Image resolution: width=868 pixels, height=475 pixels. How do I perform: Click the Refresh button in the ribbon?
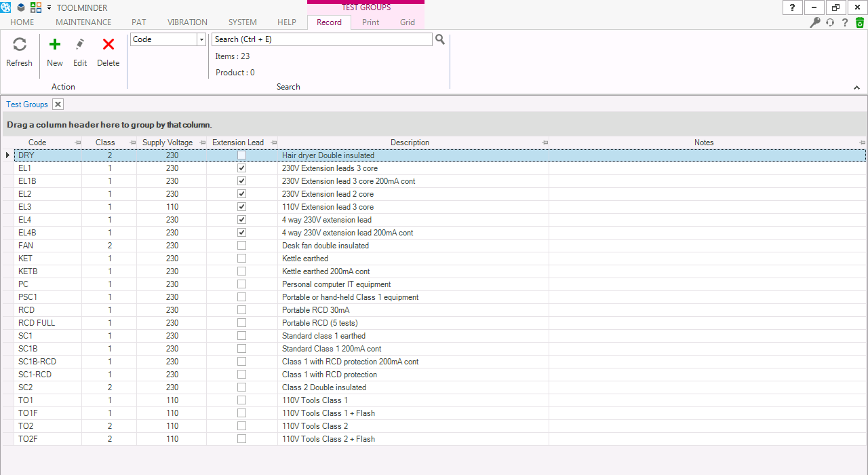pos(19,52)
